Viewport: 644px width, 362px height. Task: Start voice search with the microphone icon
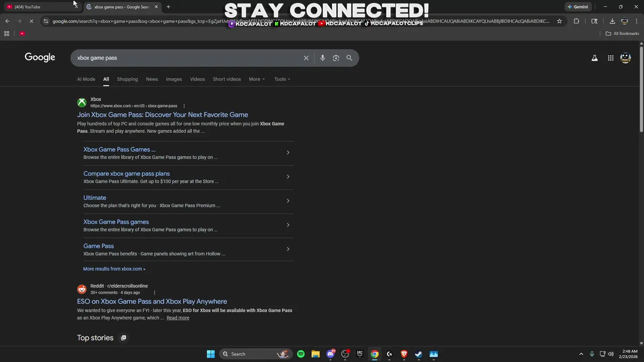click(x=323, y=58)
